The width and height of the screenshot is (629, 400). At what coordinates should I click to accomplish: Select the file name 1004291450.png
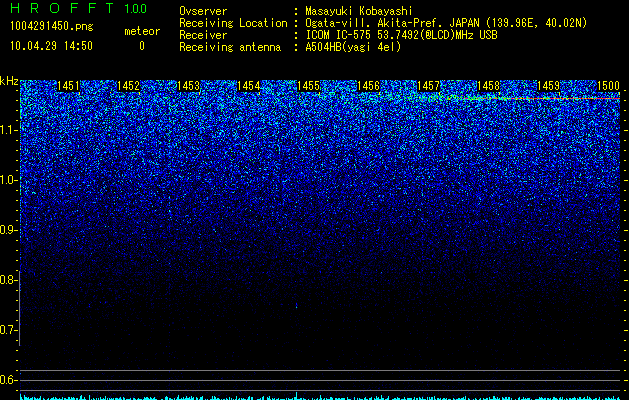[x=51, y=26]
